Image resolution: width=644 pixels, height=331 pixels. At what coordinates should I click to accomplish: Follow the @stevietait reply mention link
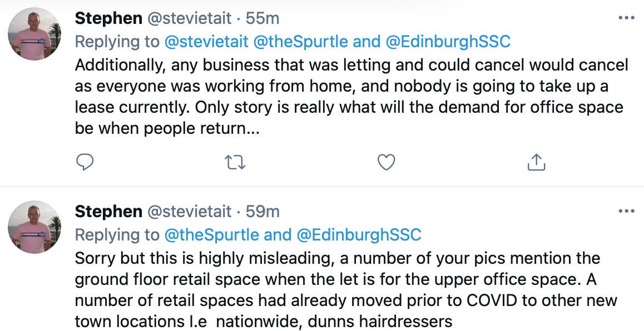coord(206,42)
